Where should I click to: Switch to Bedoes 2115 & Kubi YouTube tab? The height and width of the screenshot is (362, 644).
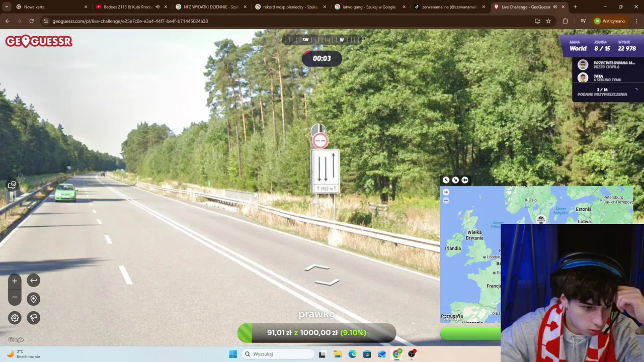pyautogui.click(x=131, y=7)
